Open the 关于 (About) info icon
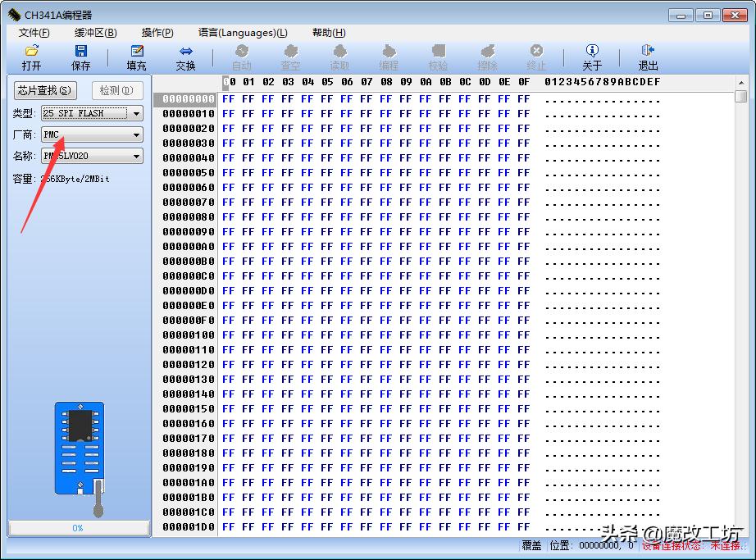The width and height of the screenshot is (756, 560). pos(592,51)
